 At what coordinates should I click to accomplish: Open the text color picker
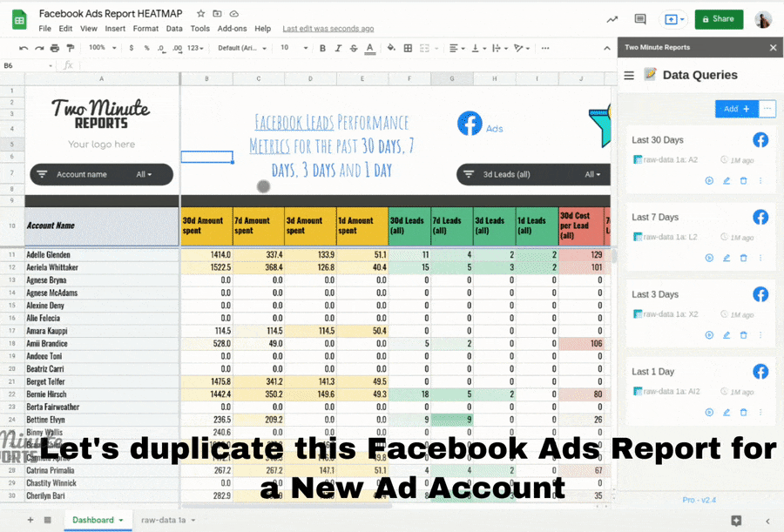point(370,48)
